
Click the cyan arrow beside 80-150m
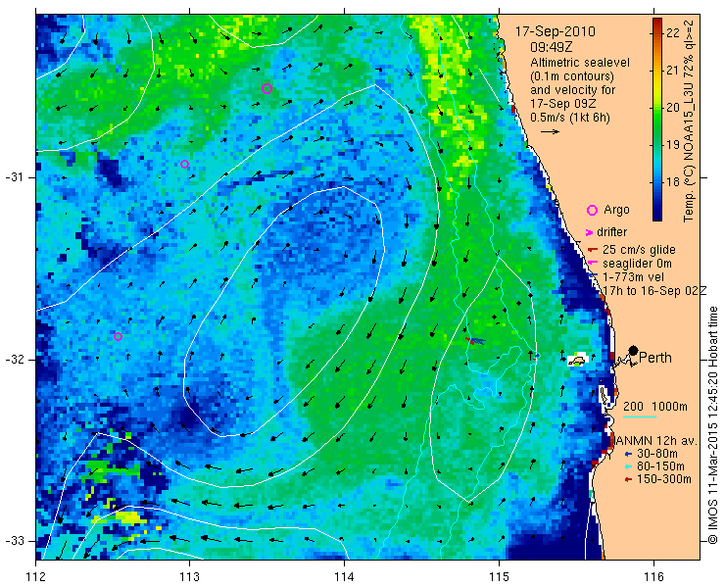[628, 466]
